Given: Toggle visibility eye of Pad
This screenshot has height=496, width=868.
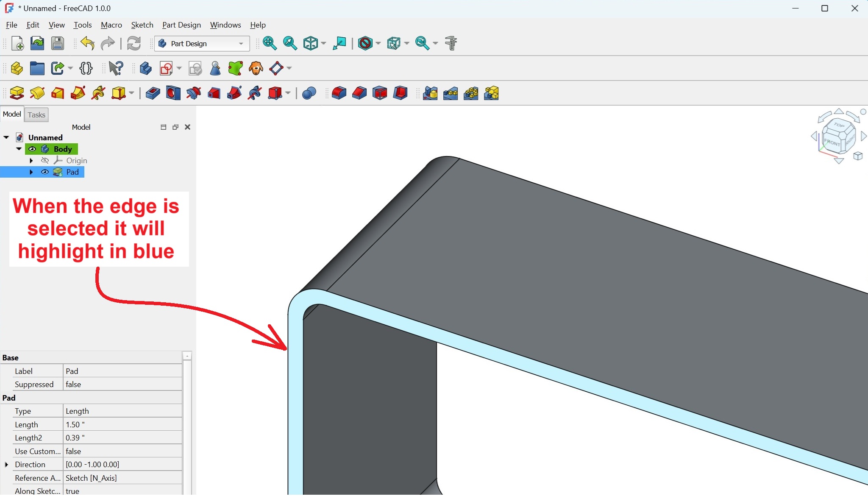Looking at the screenshot, I should point(45,172).
